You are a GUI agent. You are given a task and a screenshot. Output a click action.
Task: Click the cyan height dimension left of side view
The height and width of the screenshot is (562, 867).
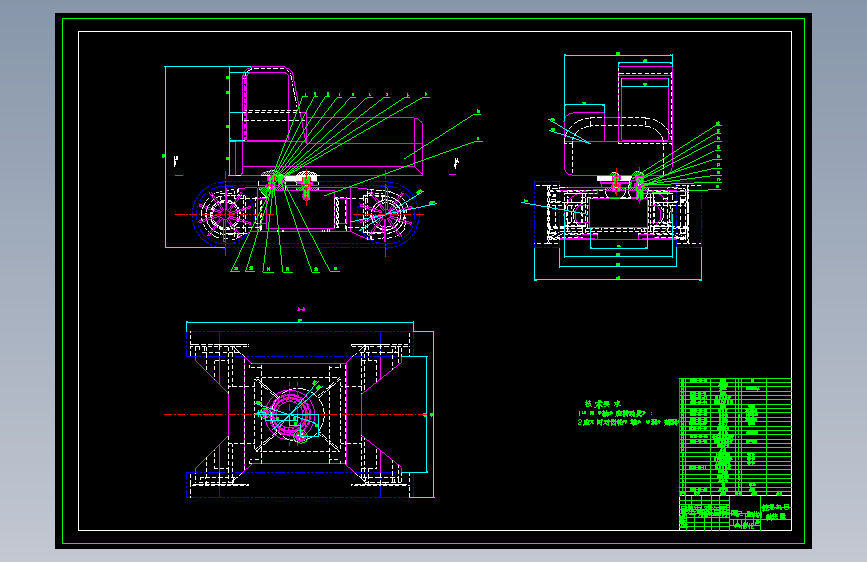tap(166, 157)
